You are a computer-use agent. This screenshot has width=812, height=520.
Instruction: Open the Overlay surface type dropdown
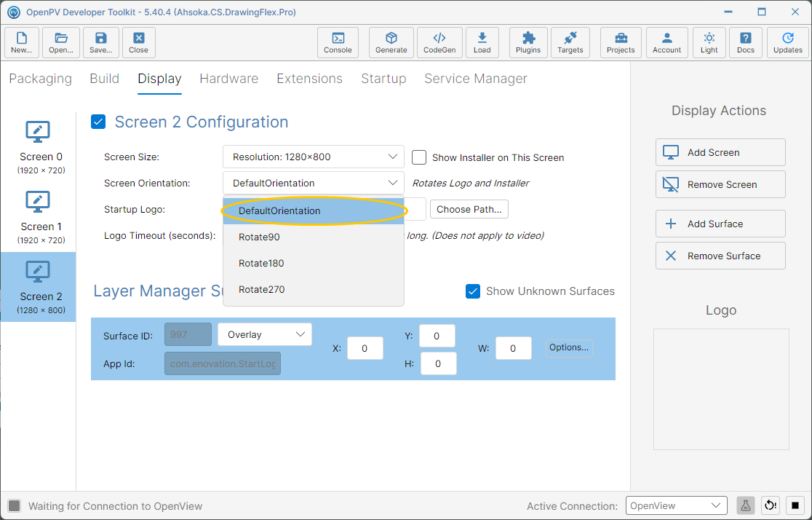tap(265, 334)
